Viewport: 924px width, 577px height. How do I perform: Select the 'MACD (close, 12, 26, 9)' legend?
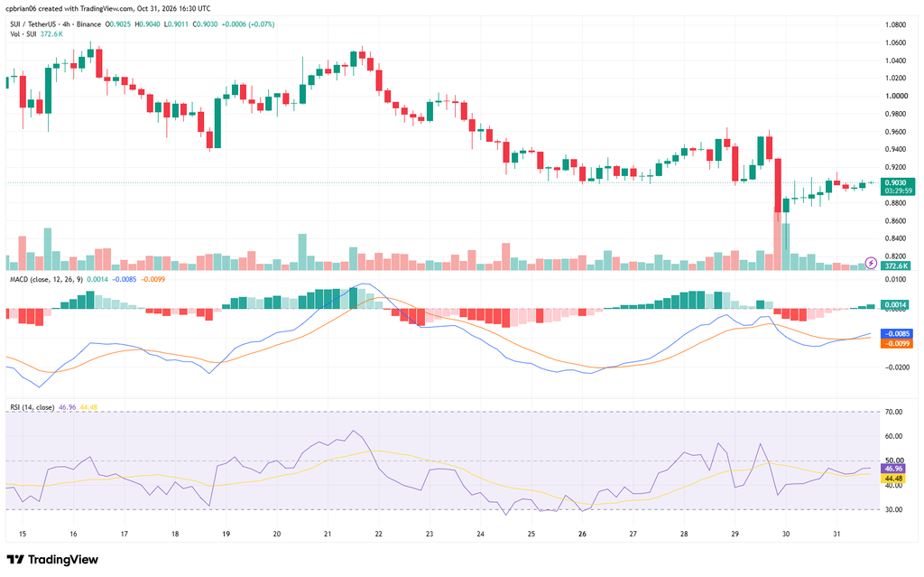tap(47, 279)
